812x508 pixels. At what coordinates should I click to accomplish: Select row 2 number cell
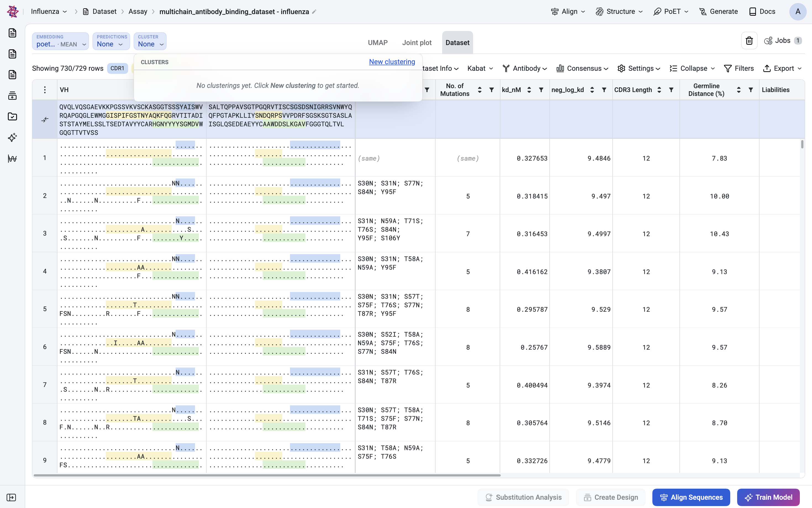45,195
